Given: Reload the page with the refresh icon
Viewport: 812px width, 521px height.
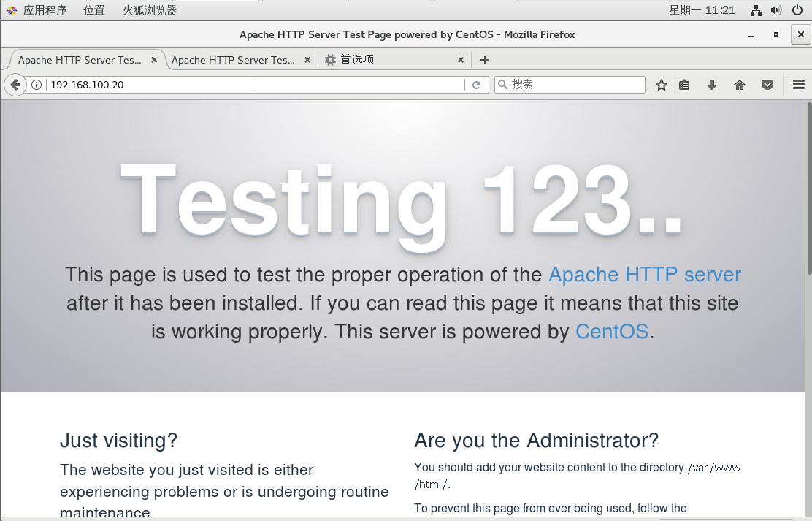Looking at the screenshot, I should pyautogui.click(x=476, y=85).
